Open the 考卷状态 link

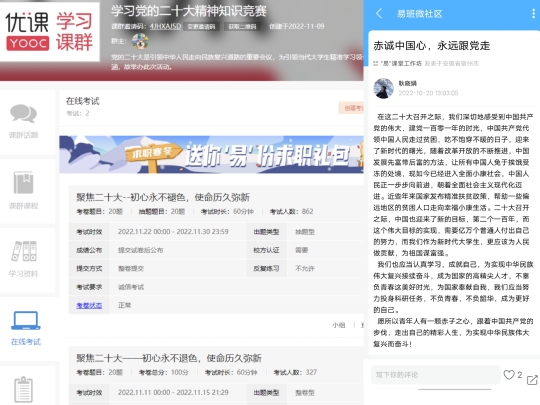pos(89,305)
